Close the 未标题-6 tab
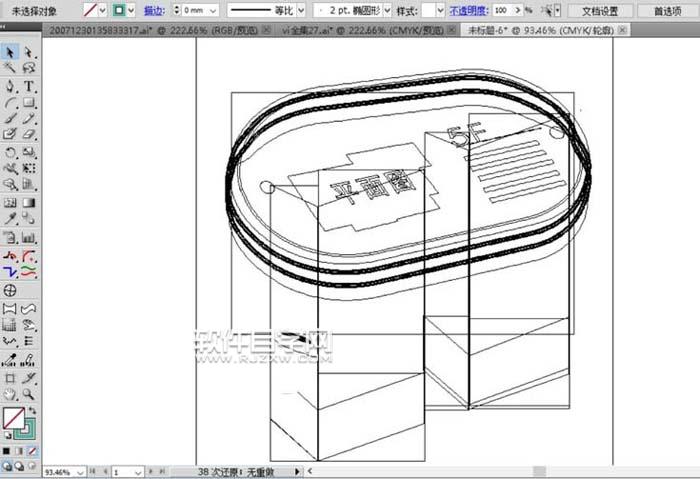 click(622, 30)
